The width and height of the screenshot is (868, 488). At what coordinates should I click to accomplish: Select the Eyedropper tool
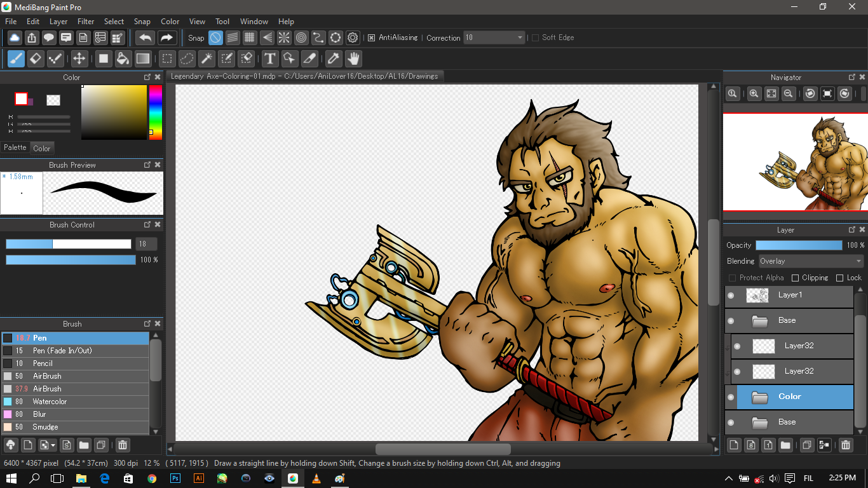[333, 59]
